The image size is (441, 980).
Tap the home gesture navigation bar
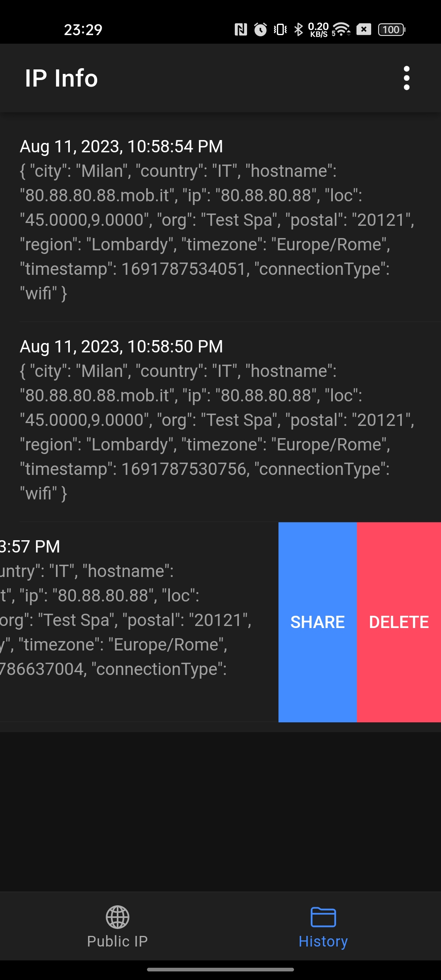(220, 969)
